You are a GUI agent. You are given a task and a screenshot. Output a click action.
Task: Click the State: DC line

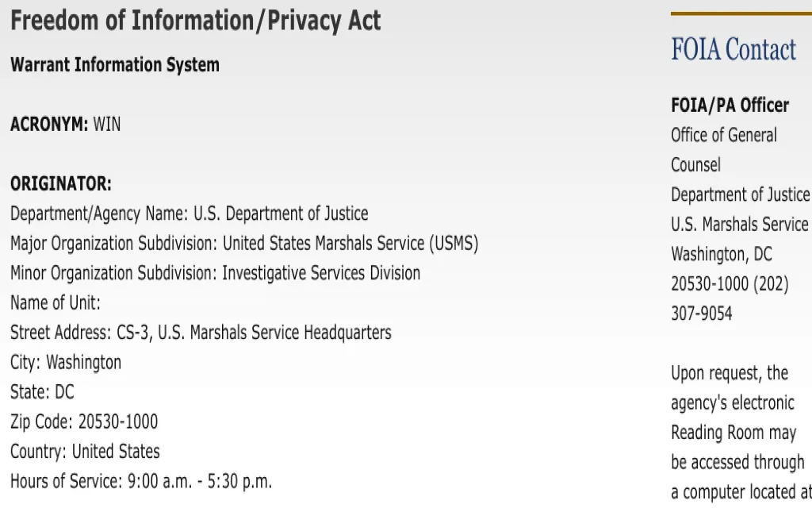pyautogui.click(x=42, y=392)
